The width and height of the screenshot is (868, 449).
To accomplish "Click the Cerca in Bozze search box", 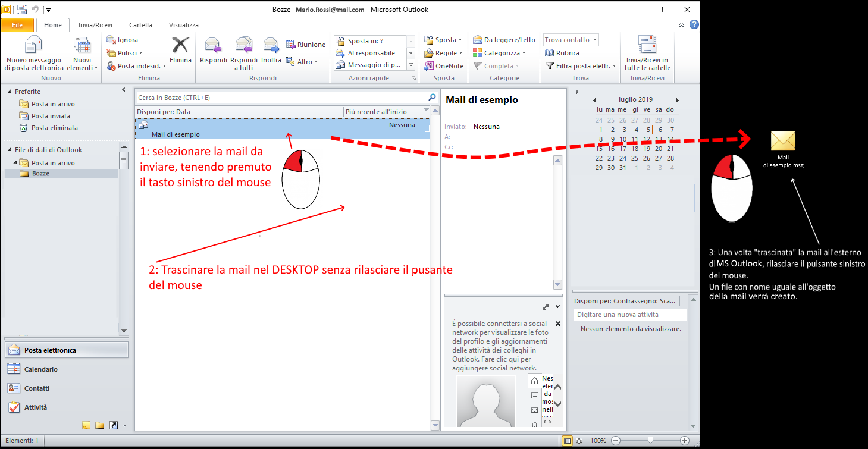I will pos(281,97).
